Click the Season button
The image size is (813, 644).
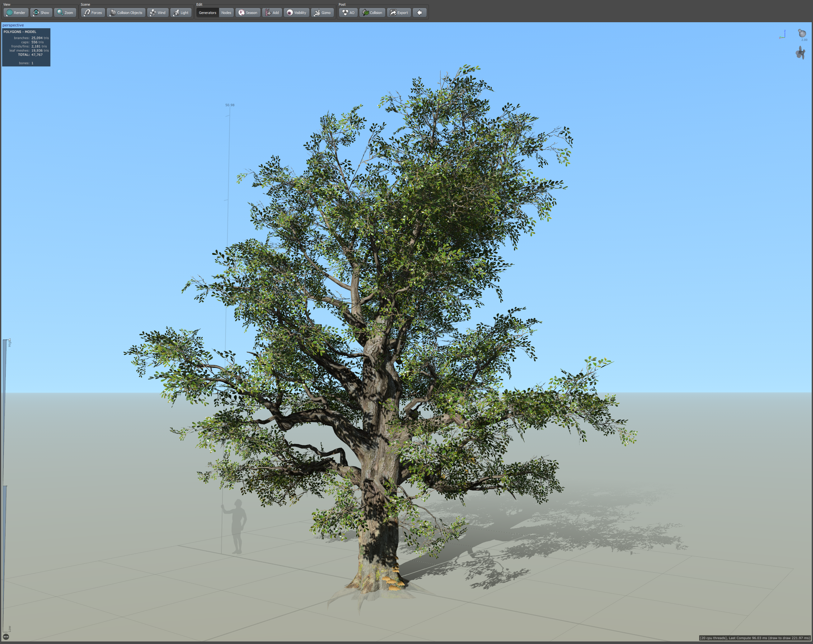point(248,12)
